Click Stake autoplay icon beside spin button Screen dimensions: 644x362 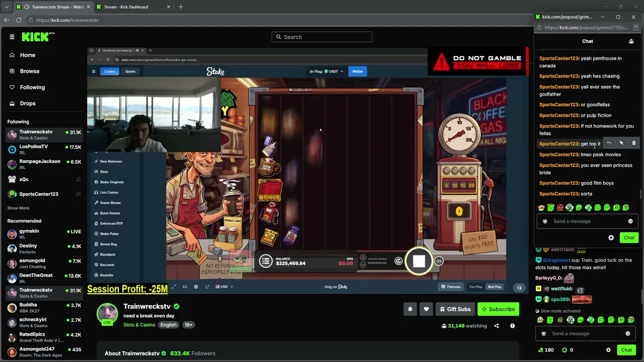click(x=398, y=261)
